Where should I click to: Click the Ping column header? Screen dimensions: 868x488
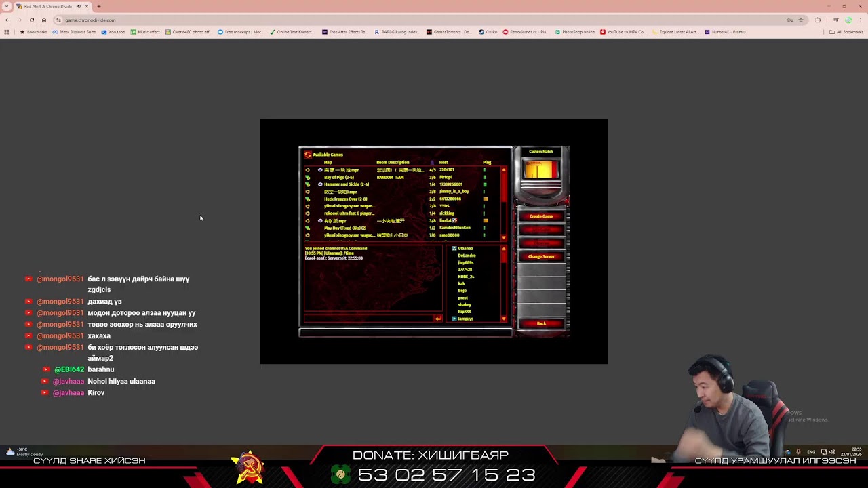click(487, 163)
